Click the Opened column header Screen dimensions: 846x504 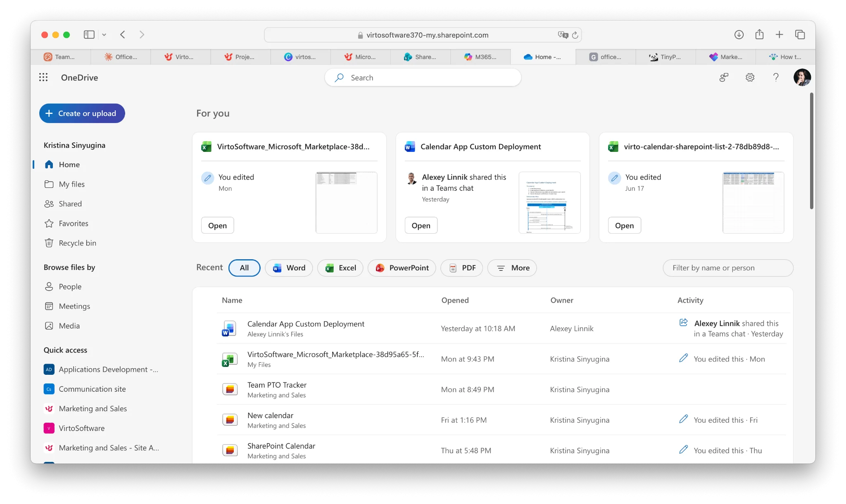[455, 301]
